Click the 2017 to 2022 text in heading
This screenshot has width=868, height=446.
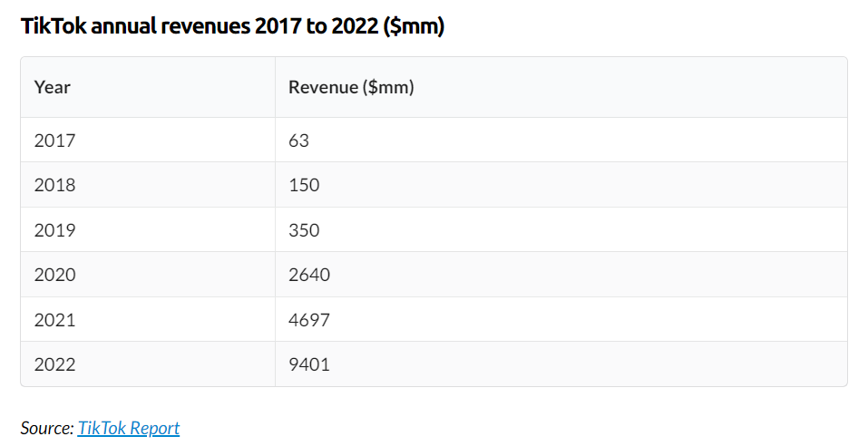coord(316,25)
